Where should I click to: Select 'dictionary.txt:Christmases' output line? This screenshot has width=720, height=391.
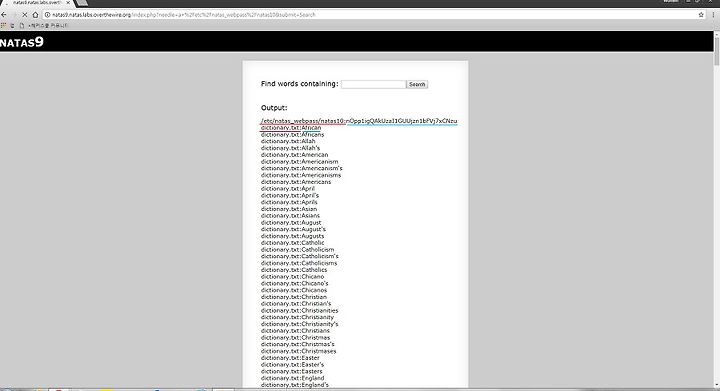(x=298, y=351)
